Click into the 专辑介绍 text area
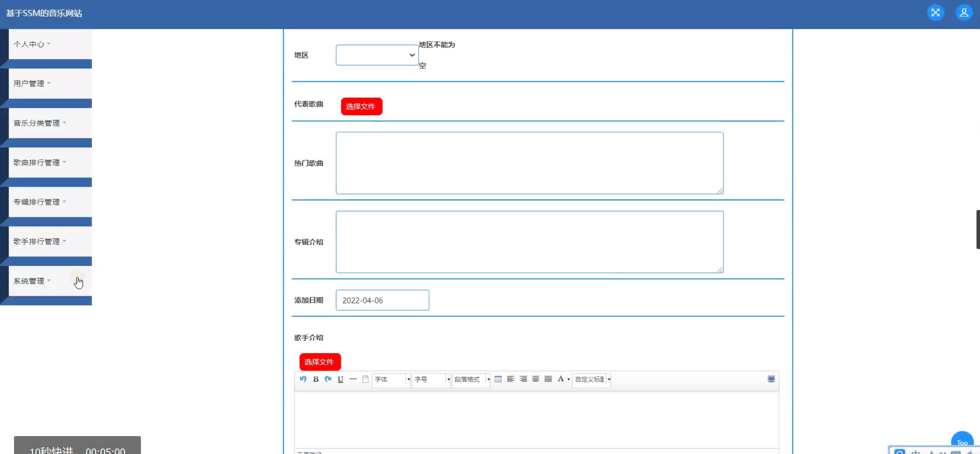This screenshot has height=454, width=980. point(530,242)
